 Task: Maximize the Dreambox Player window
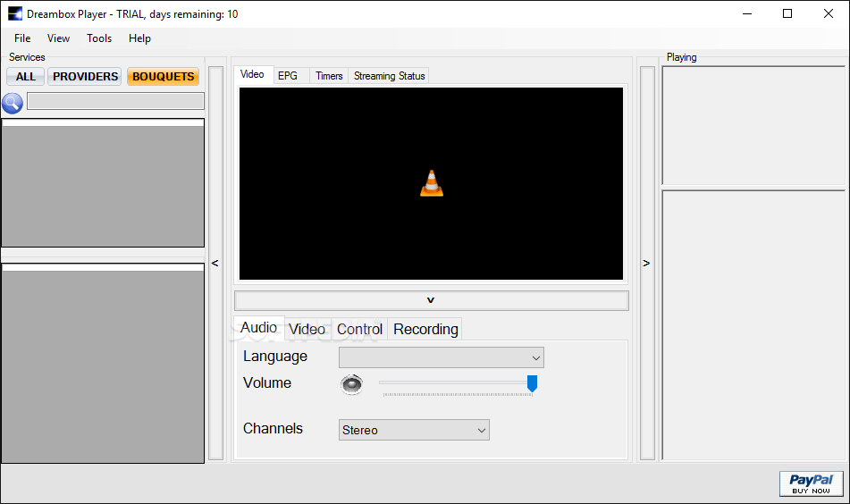coord(787,14)
